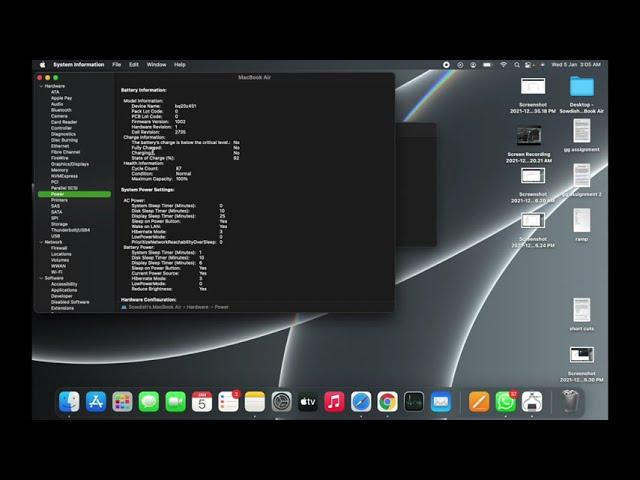This screenshot has width=640, height=480.
Task: Click Hardware in the path bar
Action: pyautogui.click(x=198, y=307)
